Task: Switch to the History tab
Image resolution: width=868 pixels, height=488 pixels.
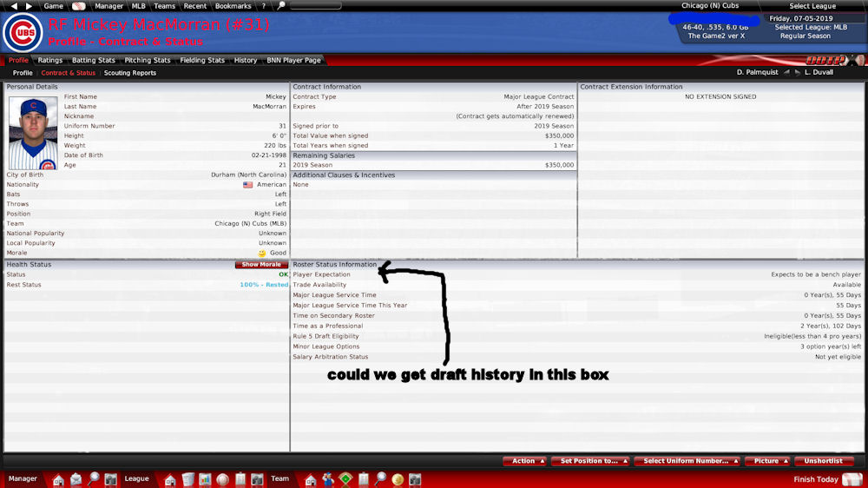Action: point(246,61)
